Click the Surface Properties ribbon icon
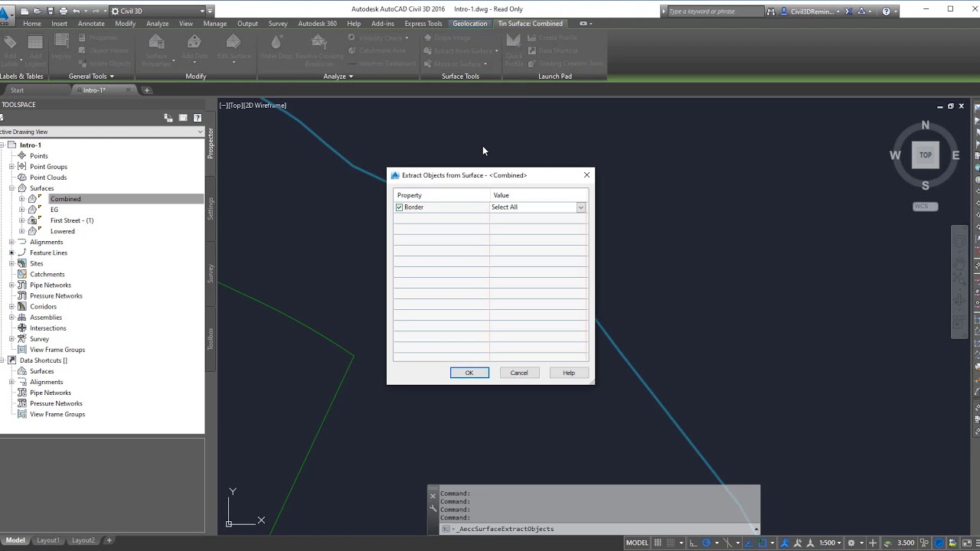The image size is (980, 551). [x=156, y=51]
